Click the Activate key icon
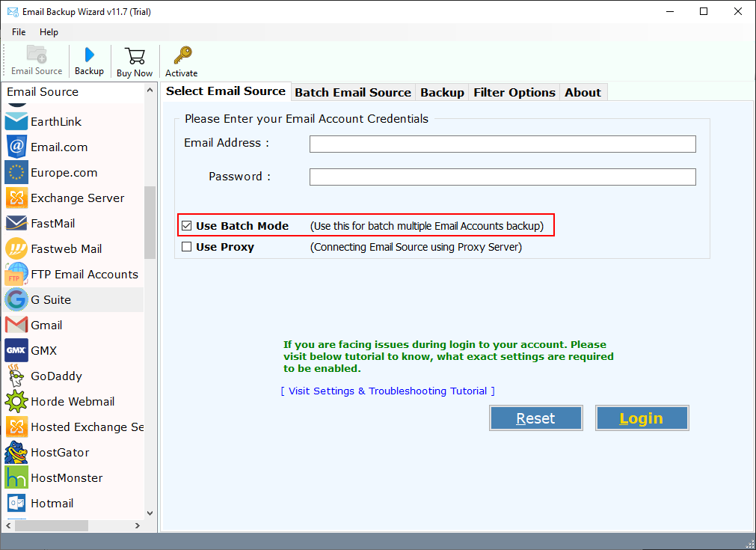This screenshot has width=756, height=550. point(182,55)
